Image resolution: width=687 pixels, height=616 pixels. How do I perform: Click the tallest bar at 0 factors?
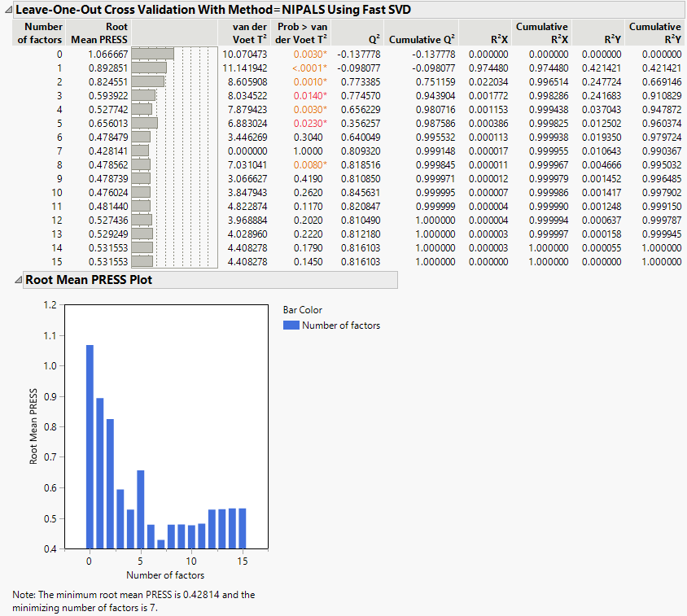pyautogui.click(x=90, y=446)
